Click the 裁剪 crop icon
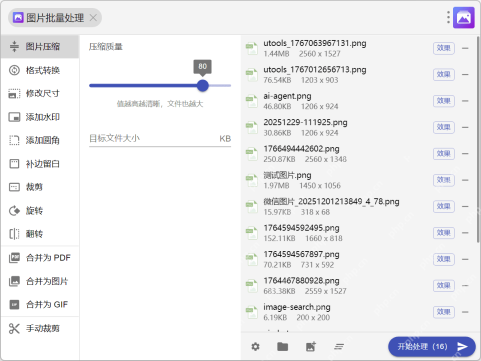This screenshot has height=361, width=481. tap(14, 187)
